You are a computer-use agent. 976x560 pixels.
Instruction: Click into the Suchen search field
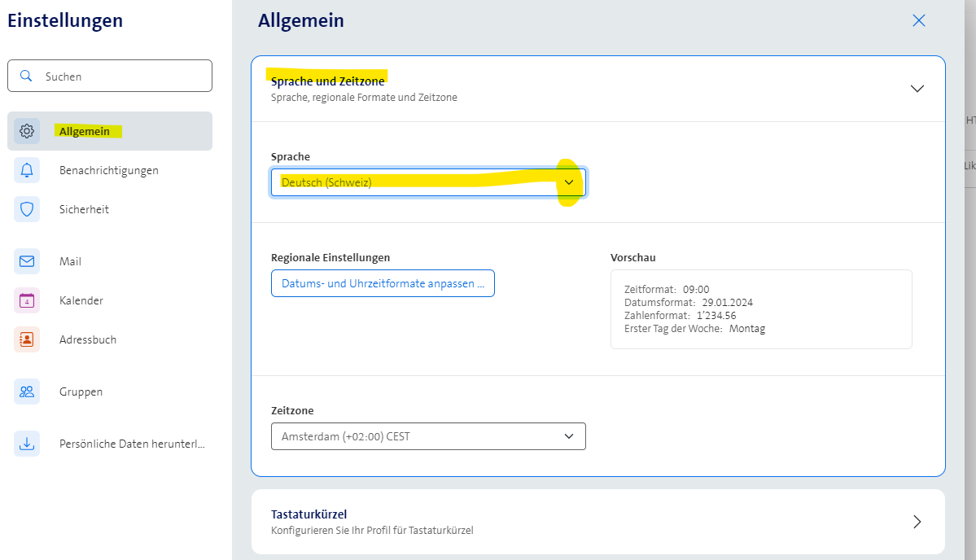click(x=122, y=76)
